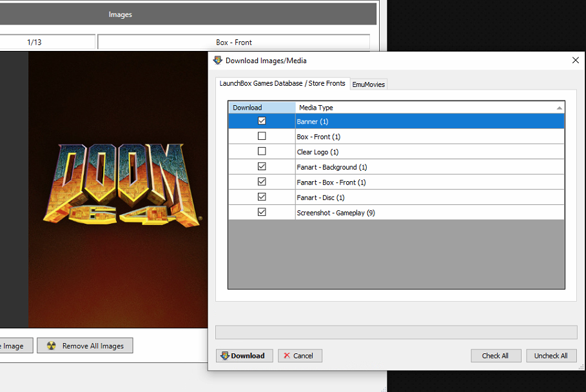Select Fanart - Disc (1) row text
Screen dimensions: 586x392
320,198
